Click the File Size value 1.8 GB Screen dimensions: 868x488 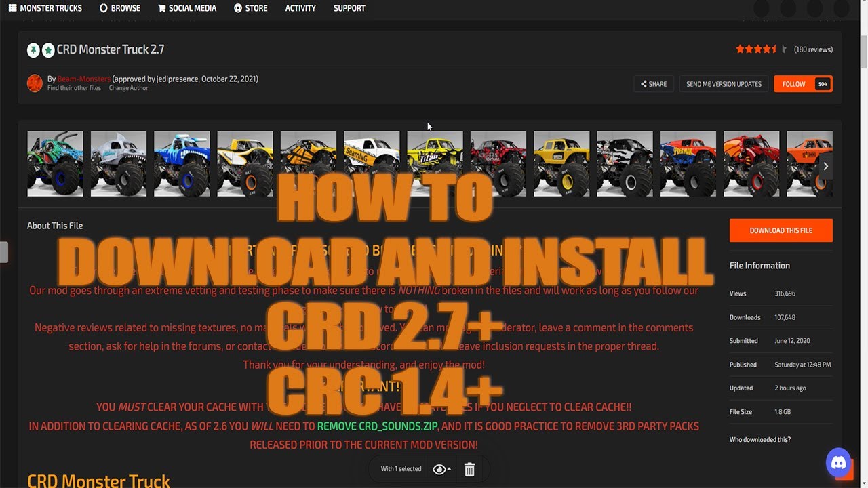783,412
